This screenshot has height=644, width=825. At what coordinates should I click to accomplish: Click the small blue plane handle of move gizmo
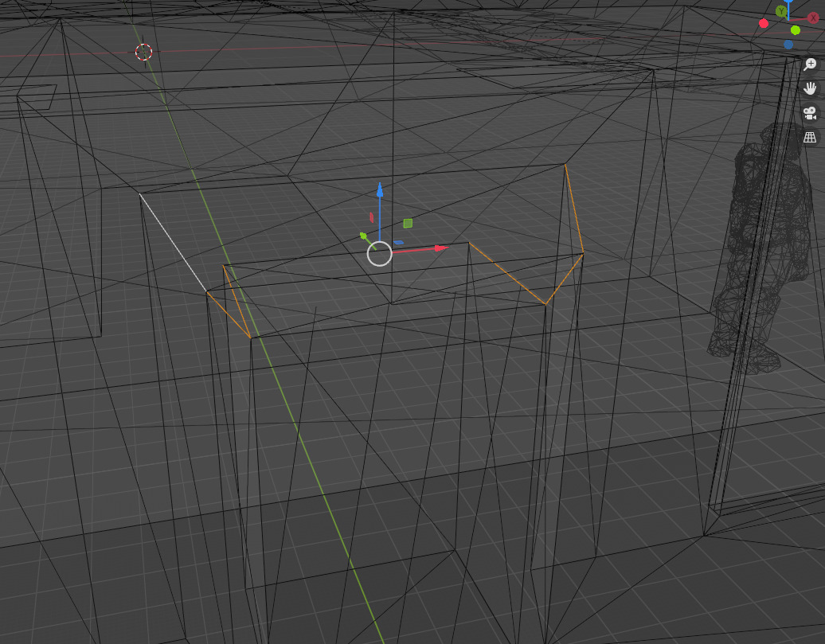(x=399, y=243)
